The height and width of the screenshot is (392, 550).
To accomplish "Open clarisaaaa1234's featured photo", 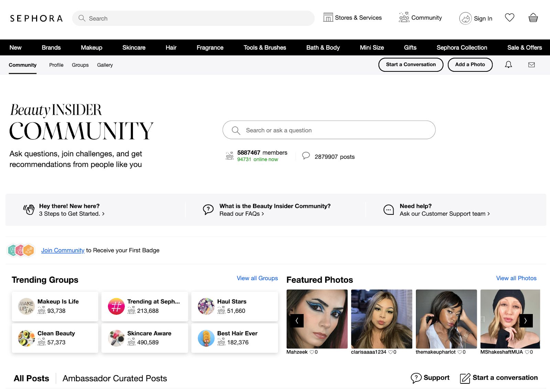I will click(382, 319).
